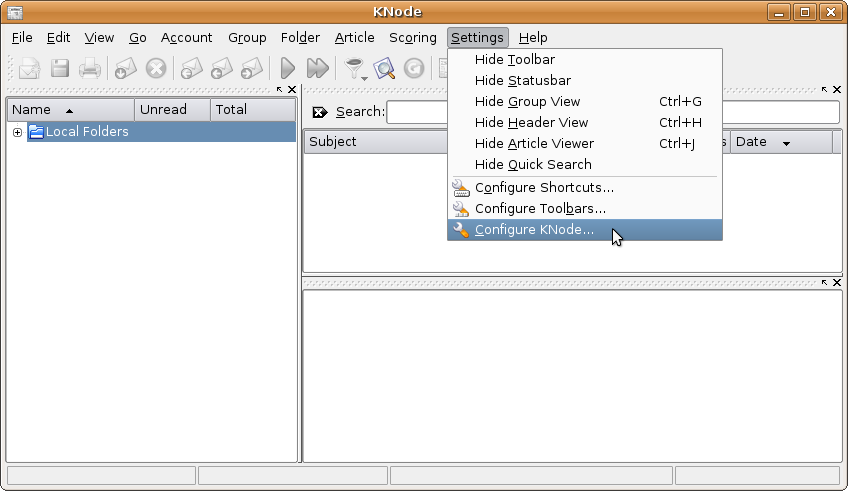Float the article viewer panel via arrow icon

pyautogui.click(x=824, y=282)
